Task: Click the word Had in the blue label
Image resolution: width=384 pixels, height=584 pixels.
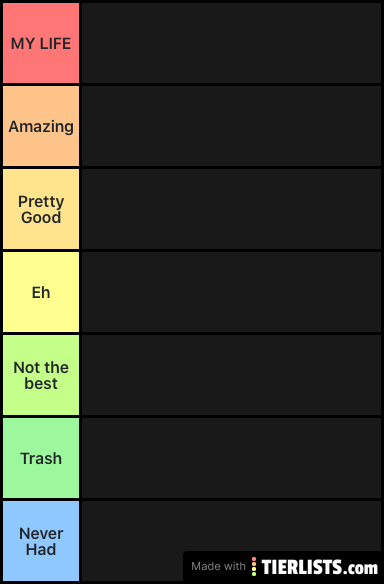Action: click(41, 550)
